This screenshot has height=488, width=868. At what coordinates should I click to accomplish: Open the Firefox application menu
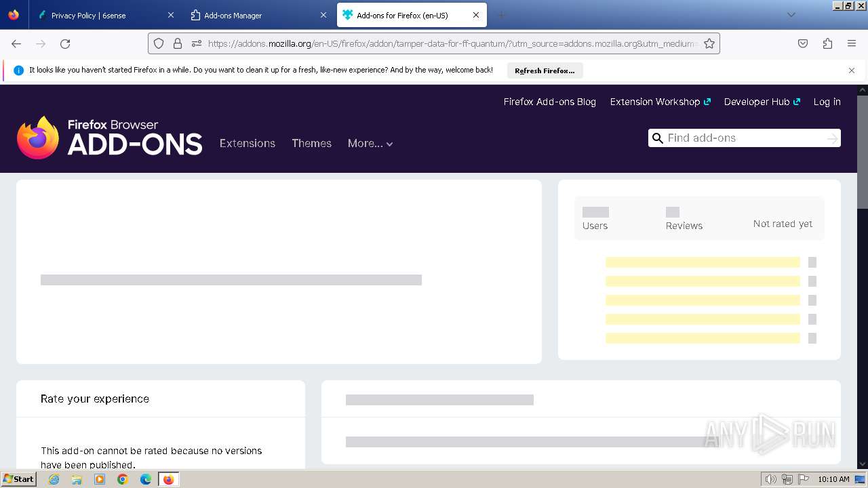[852, 43]
